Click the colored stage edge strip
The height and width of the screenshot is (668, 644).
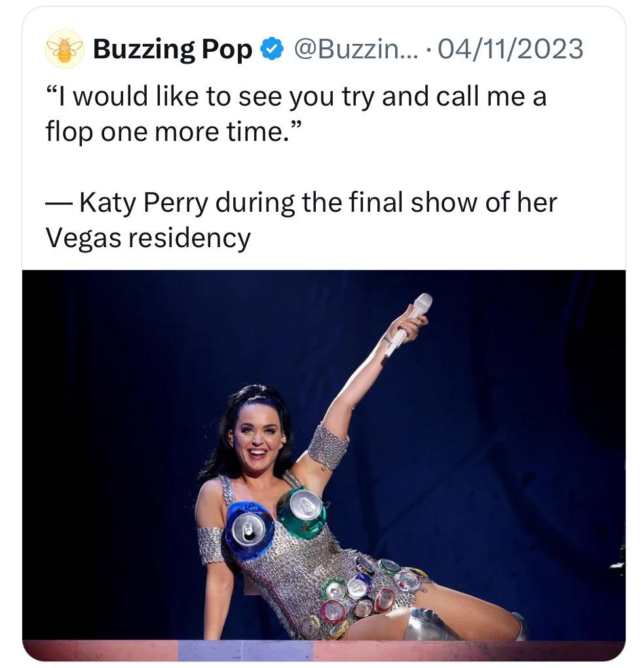pos(324,650)
